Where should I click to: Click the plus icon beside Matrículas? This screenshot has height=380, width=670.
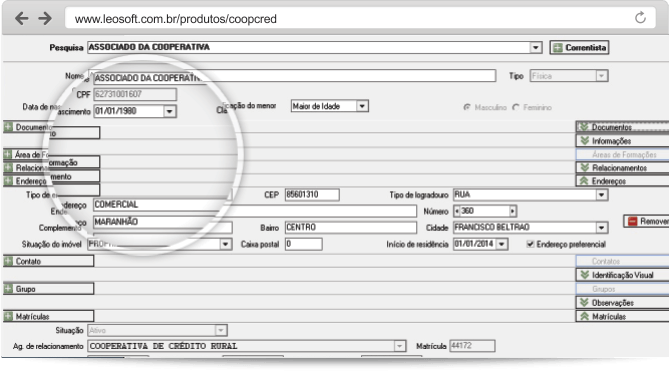8,316
